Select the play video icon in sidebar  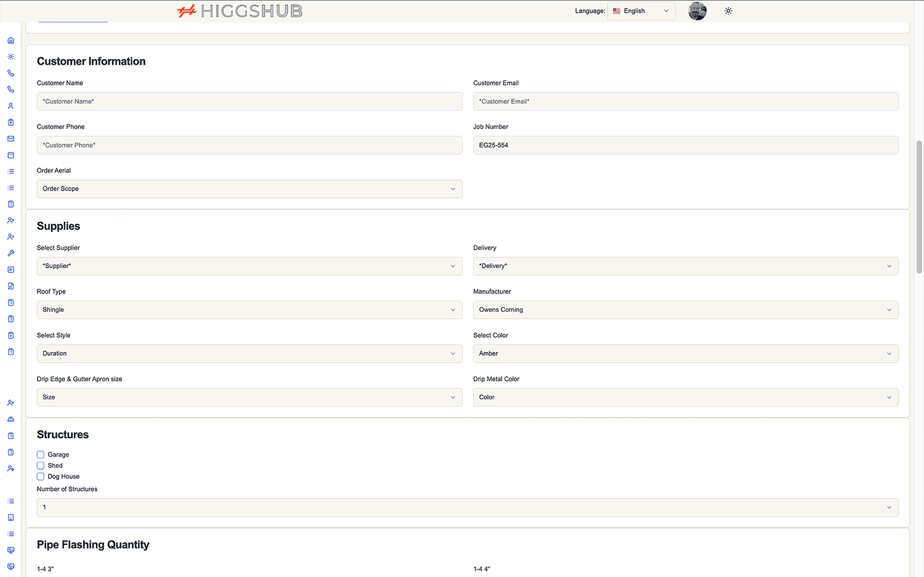(10, 269)
